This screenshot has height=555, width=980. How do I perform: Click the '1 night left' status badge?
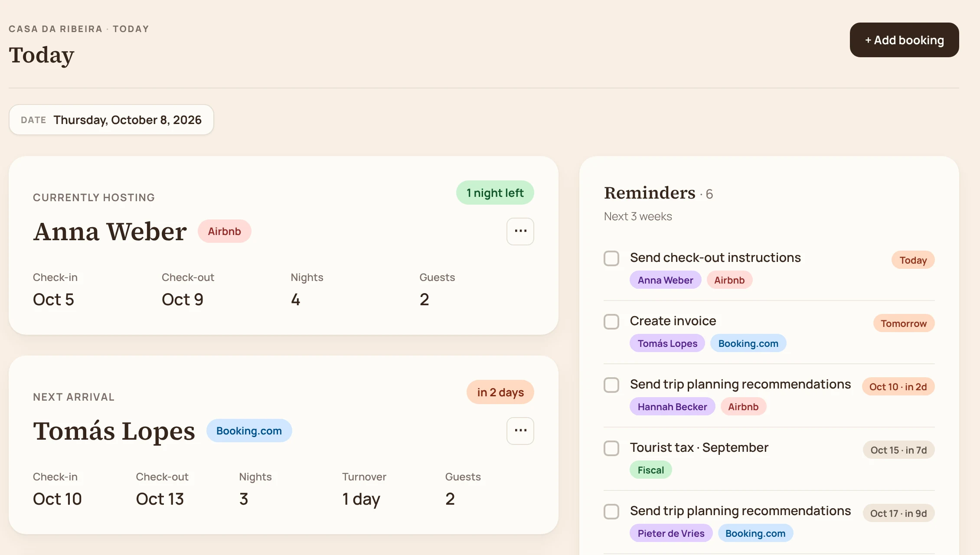point(495,193)
